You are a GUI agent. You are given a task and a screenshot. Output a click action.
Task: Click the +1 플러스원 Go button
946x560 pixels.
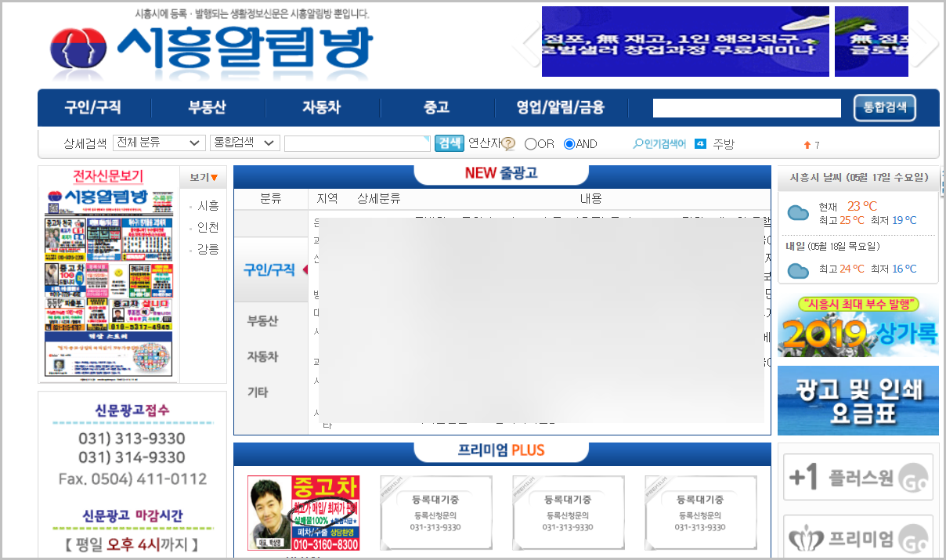point(858,477)
